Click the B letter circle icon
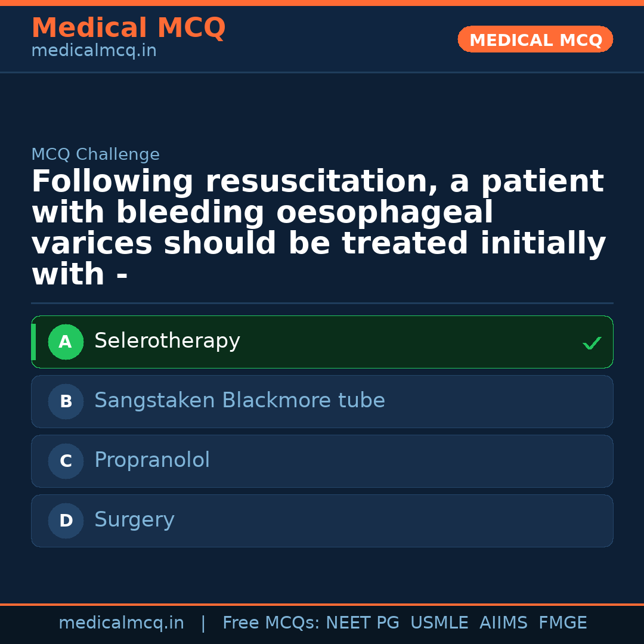This screenshot has height=644, width=644. coord(66,402)
